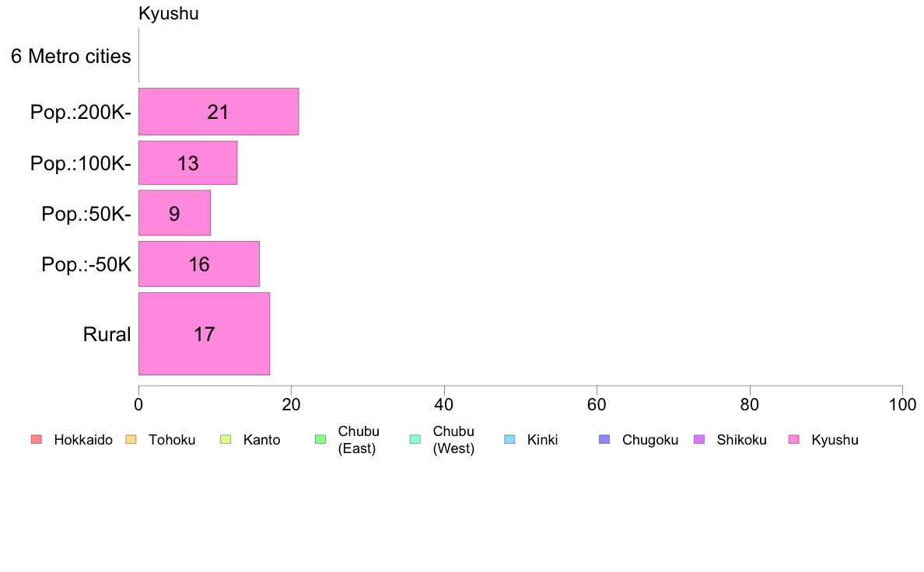This screenshot has width=924, height=572.
Task: Click the Kanto legend color swatch
Action: (226, 439)
